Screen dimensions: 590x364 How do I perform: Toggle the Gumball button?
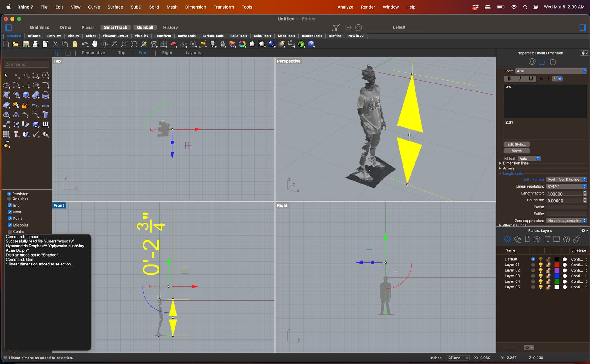(x=145, y=27)
